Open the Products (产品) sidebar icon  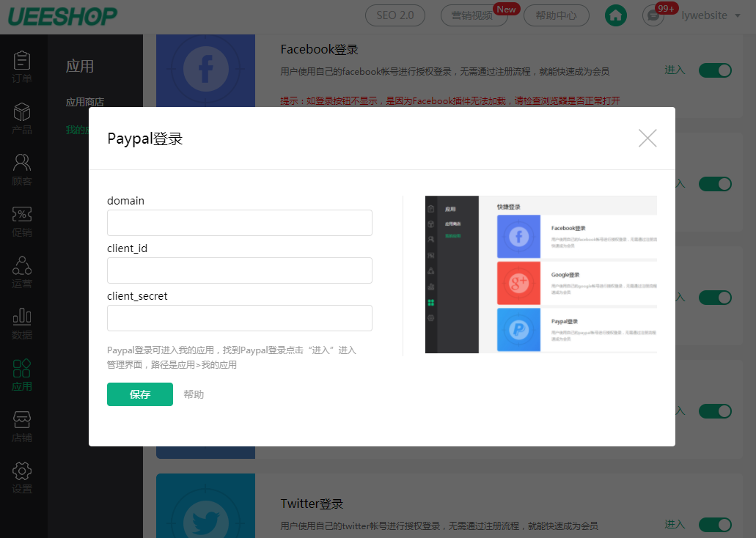pos(22,117)
